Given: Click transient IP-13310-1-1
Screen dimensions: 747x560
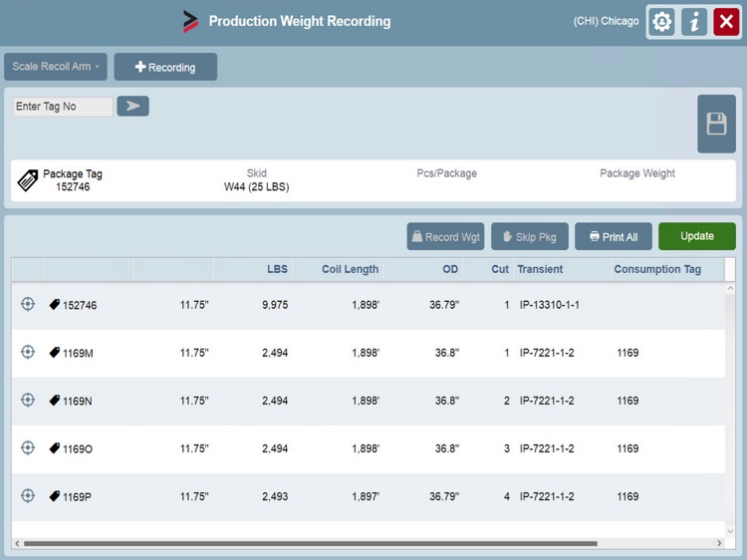Looking at the screenshot, I should pyautogui.click(x=549, y=305).
